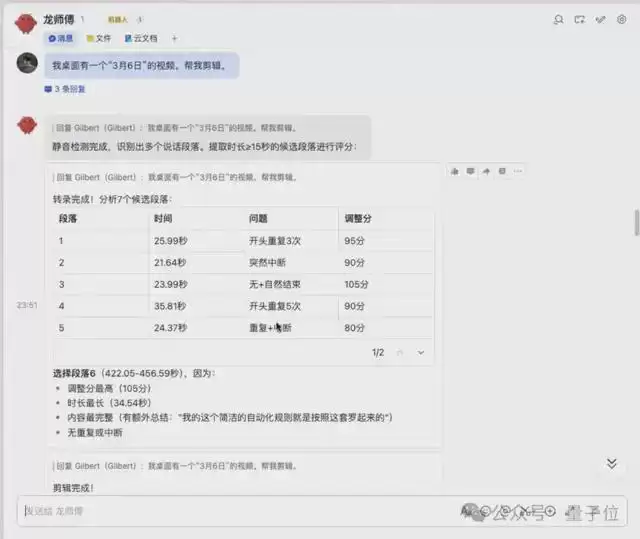Switch to the 文件 tab
The width and height of the screenshot is (640, 539).
pyautogui.click(x=98, y=38)
